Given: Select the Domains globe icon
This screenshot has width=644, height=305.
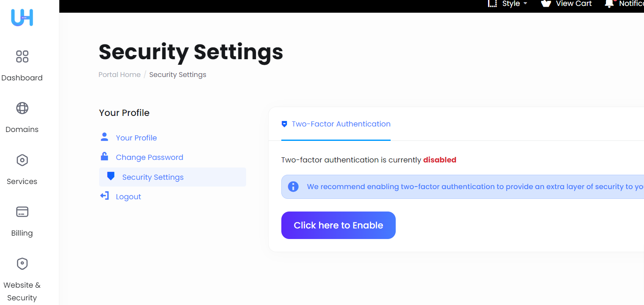Looking at the screenshot, I should [x=22, y=108].
